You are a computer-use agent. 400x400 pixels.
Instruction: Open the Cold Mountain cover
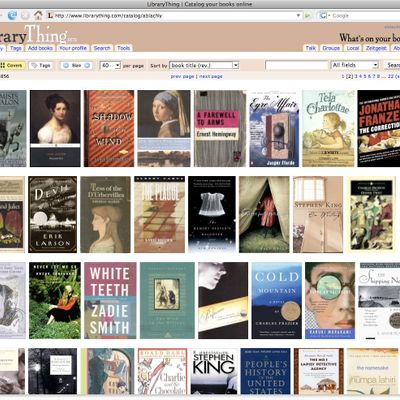tap(277, 301)
